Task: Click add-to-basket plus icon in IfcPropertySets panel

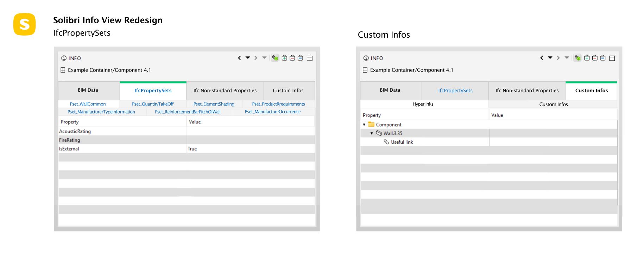Action: point(284,58)
